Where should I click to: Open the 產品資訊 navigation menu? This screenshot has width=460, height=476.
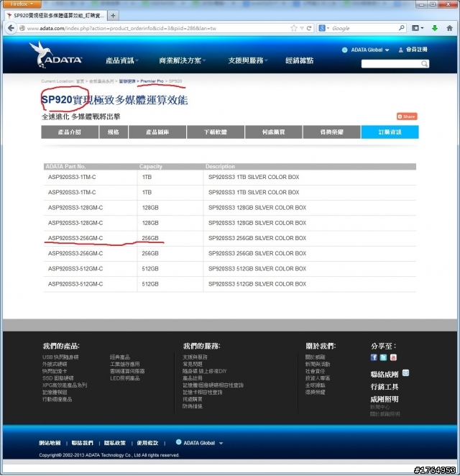click(x=121, y=60)
